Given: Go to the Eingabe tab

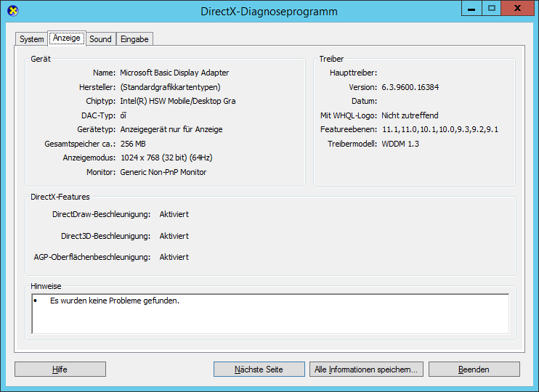Looking at the screenshot, I should (134, 39).
